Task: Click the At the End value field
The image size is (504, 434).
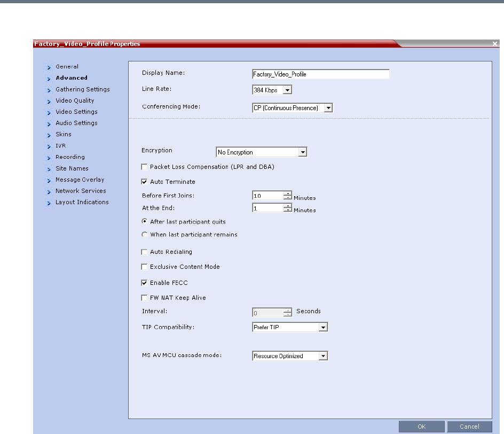Action: [268, 208]
